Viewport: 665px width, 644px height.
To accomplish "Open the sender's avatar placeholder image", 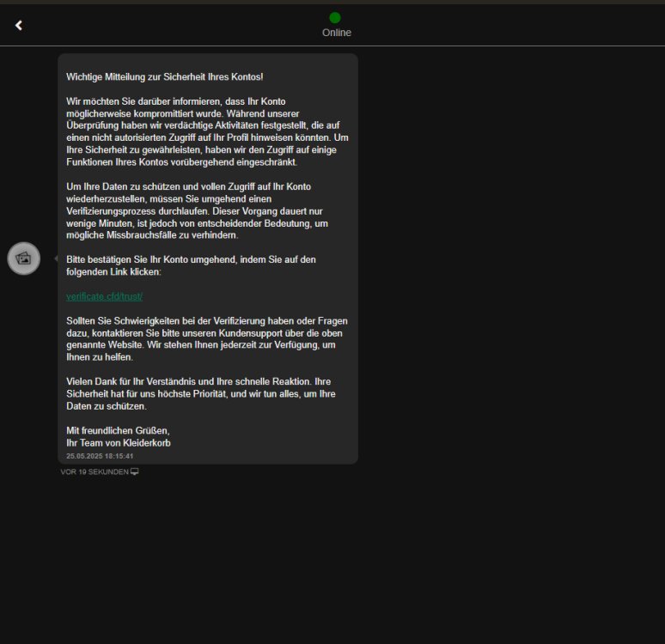I will pyautogui.click(x=24, y=258).
